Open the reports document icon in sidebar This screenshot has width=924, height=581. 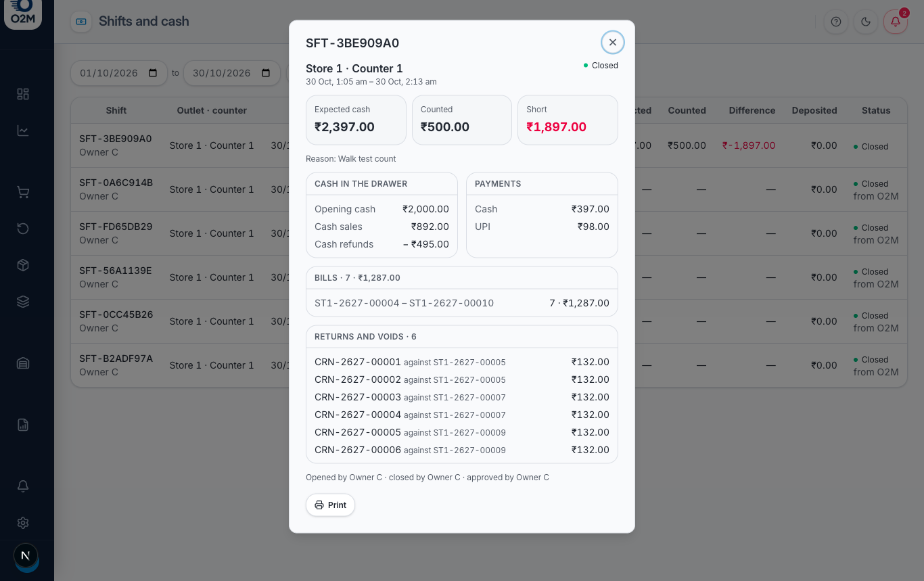point(23,425)
